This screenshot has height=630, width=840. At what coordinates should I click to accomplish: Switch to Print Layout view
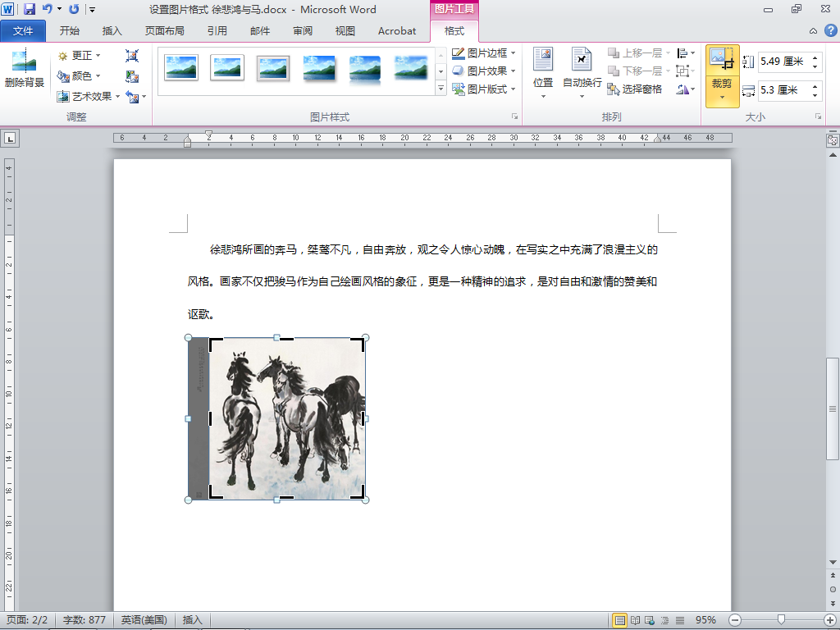pyautogui.click(x=620, y=620)
